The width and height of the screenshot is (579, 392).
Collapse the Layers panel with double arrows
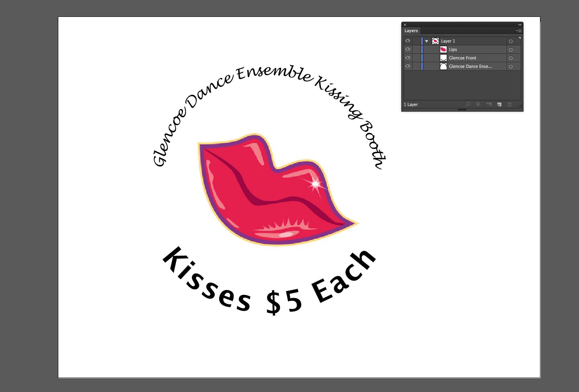tap(519, 25)
